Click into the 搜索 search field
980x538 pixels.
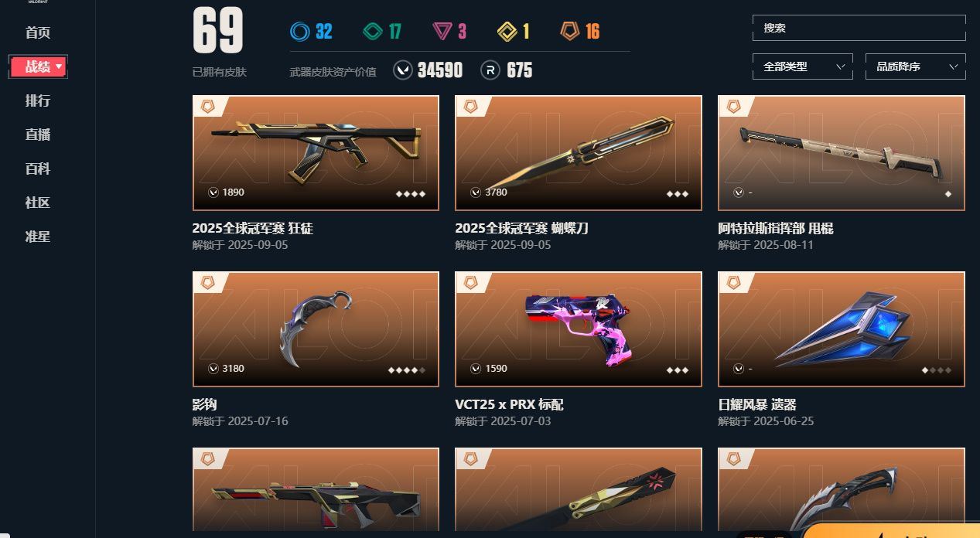tap(859, 28)
